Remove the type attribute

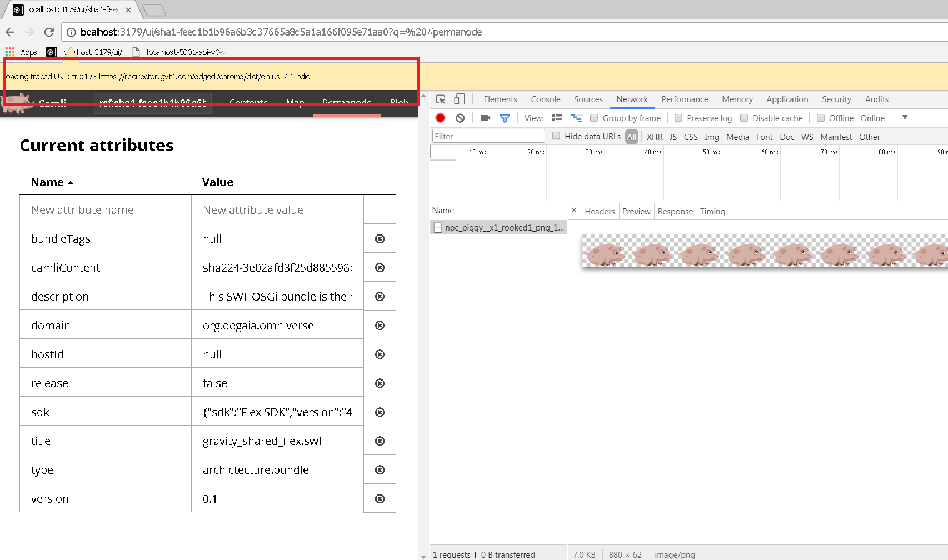380,470
